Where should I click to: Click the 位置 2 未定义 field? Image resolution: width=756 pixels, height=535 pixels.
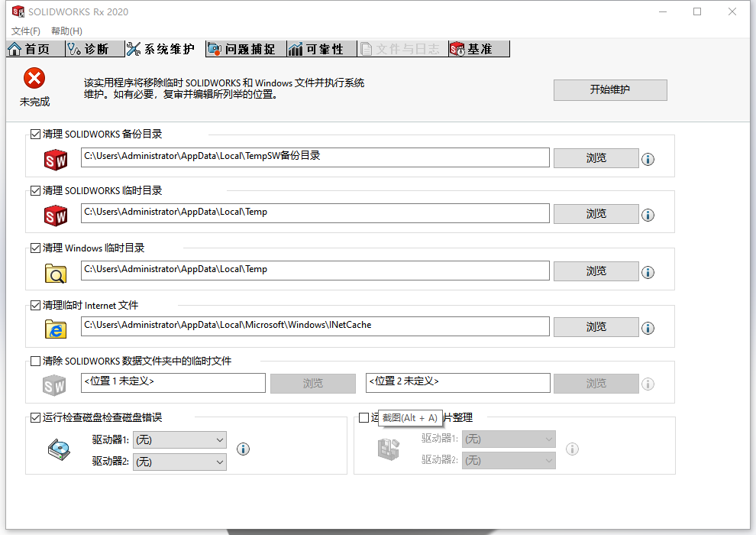click(457, 383)
